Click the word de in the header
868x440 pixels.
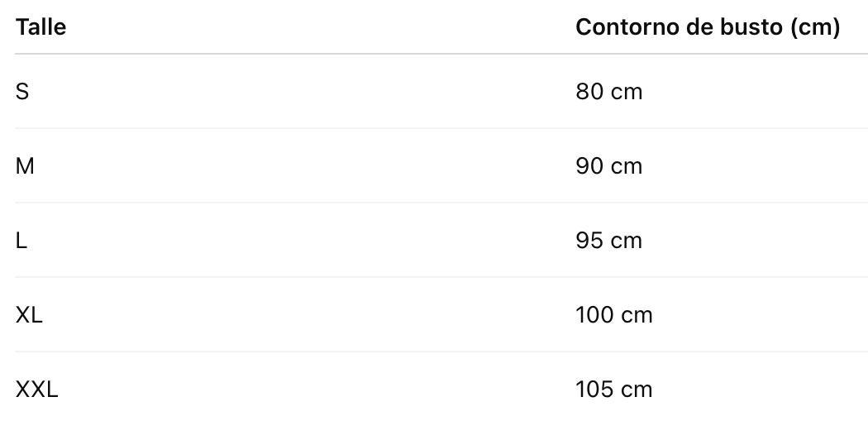(699, 27)
